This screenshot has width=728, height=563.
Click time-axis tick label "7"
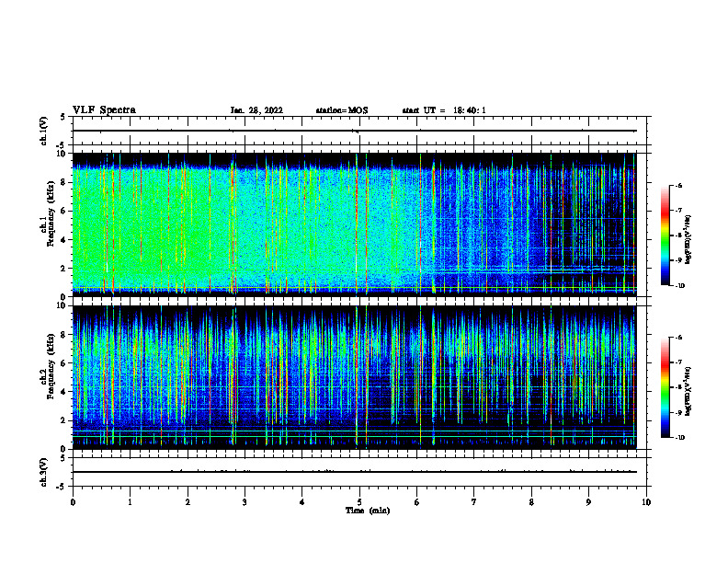pyautogui.click(x=474, y=502)
